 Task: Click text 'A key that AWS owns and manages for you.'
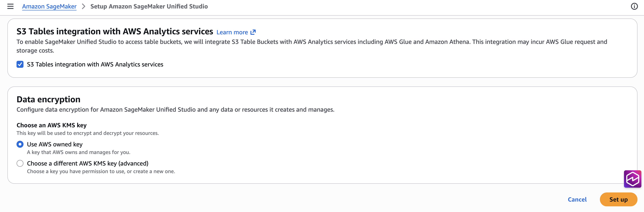78,152
